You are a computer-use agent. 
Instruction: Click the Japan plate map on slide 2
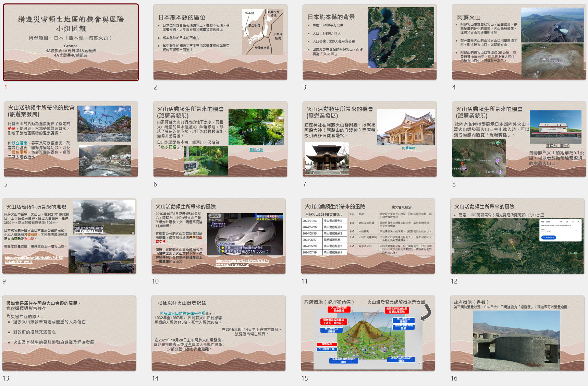262,32
